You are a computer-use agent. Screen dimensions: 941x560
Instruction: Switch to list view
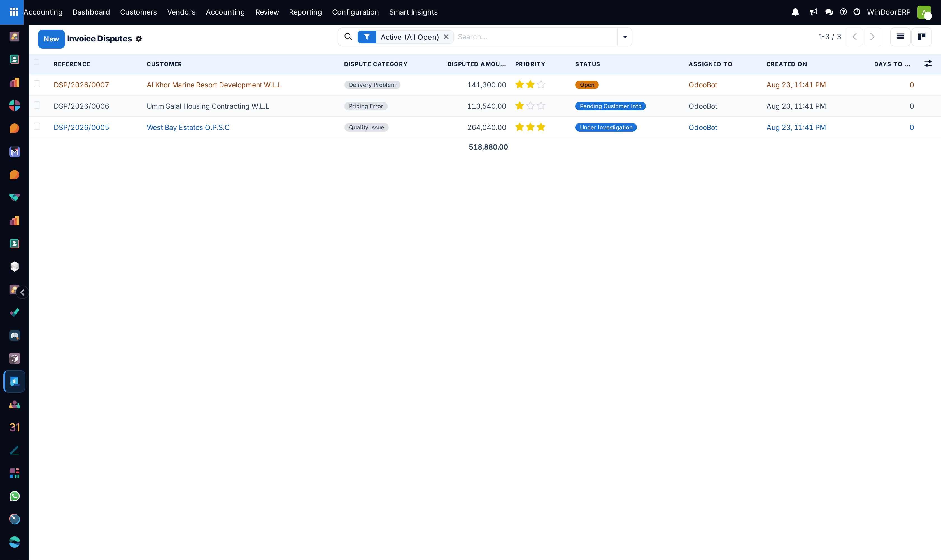point(900,37)
